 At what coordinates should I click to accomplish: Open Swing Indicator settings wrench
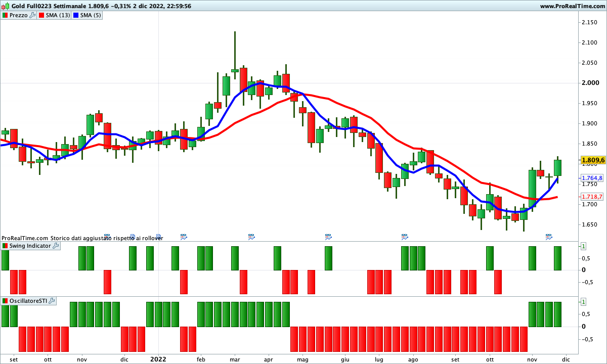pyautogui.click(x=56, y=246)
